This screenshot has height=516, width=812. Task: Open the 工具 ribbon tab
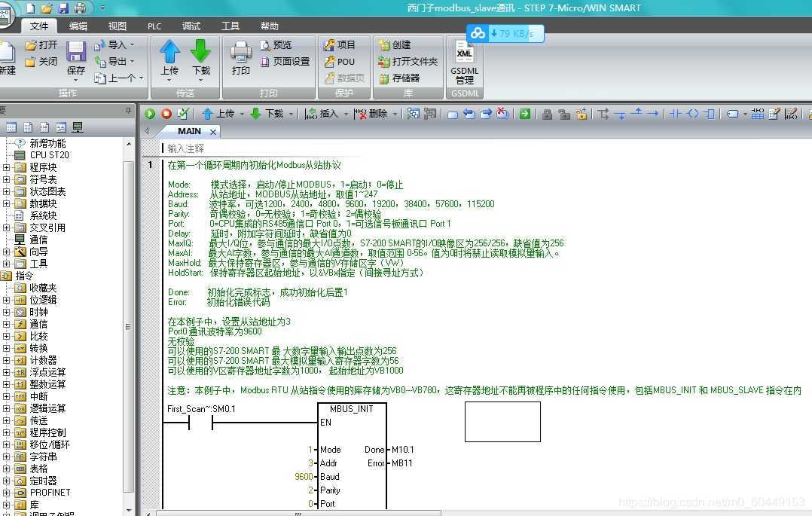point(230,26)
